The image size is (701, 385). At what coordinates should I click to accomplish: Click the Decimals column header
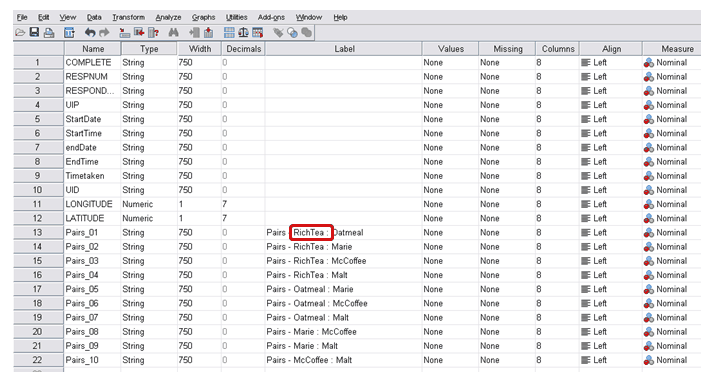click(243, 49)
